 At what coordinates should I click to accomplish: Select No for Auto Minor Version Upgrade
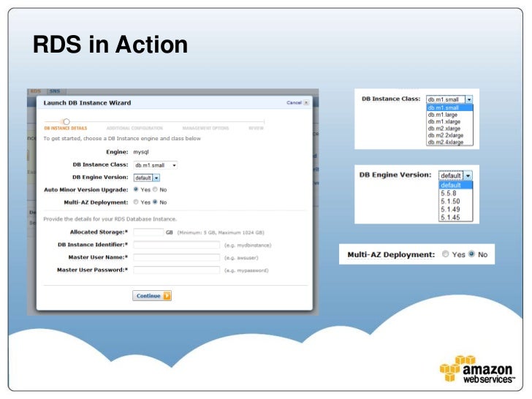coord(155,189)
